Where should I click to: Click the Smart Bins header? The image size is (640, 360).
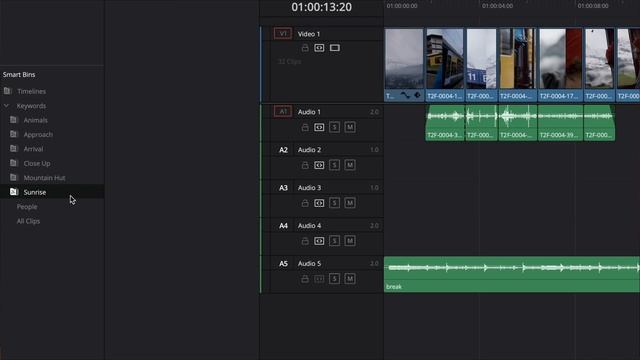point(19,74)
